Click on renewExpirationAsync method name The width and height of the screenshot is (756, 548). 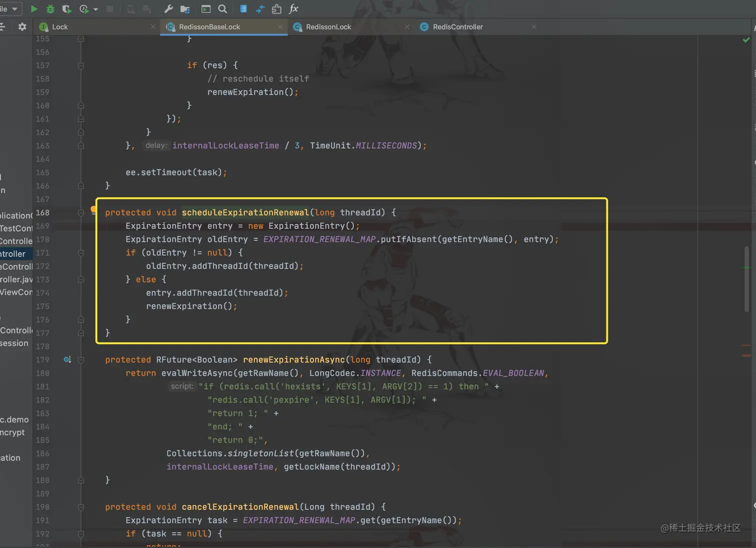click(x=294, y=360)
